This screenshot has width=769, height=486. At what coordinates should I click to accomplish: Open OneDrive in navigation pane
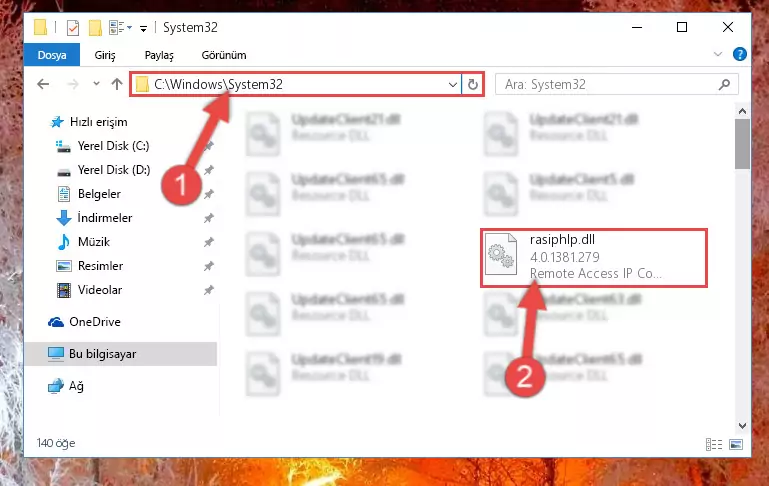pyautogui.click(x=95, y=322)
